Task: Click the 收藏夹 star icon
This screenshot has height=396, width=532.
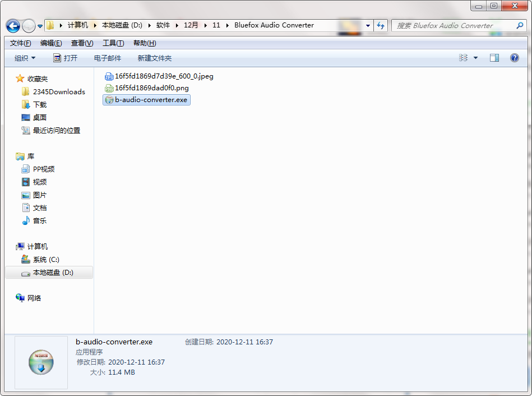Action: (x=20, y=79)
